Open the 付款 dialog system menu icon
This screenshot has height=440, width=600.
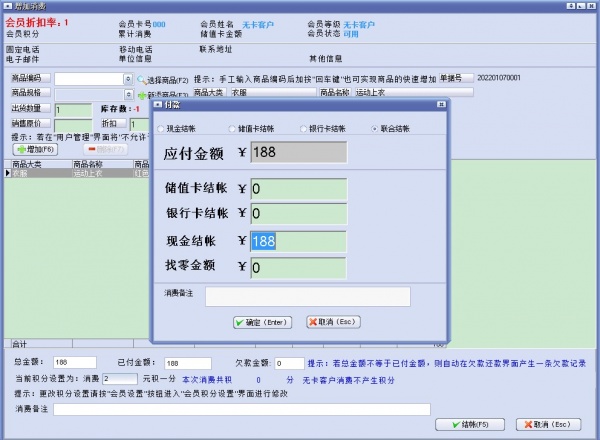pyautogui.click(x=158, y=104)
